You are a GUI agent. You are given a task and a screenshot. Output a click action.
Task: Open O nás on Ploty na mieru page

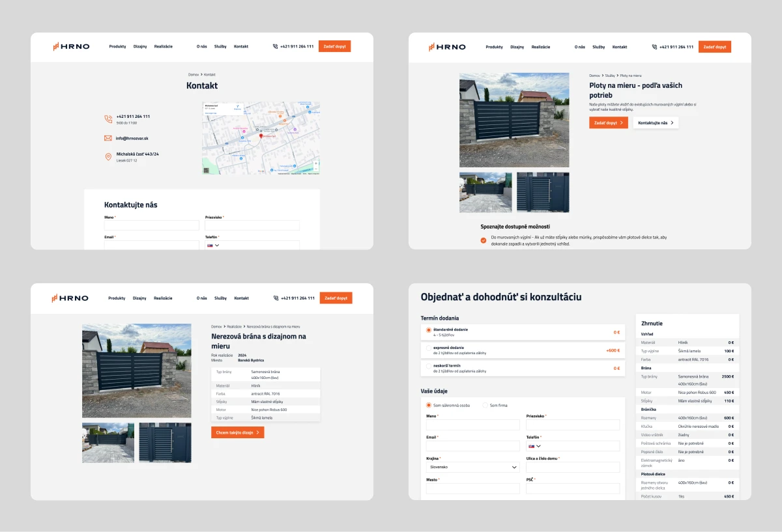click(580, 47)
